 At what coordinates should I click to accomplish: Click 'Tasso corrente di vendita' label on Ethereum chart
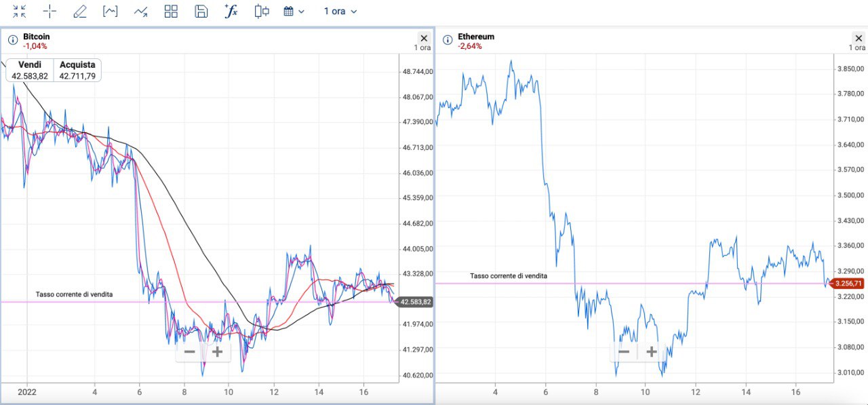(x=509, y=276)
